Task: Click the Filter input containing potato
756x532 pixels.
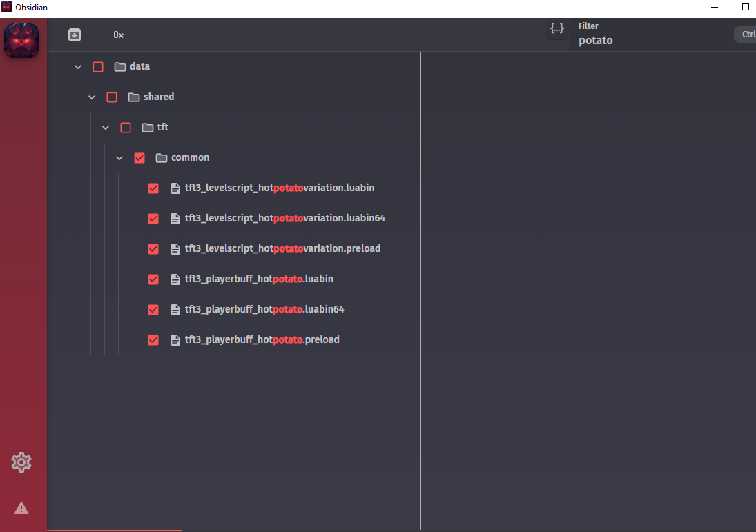Action: point(621,40)
